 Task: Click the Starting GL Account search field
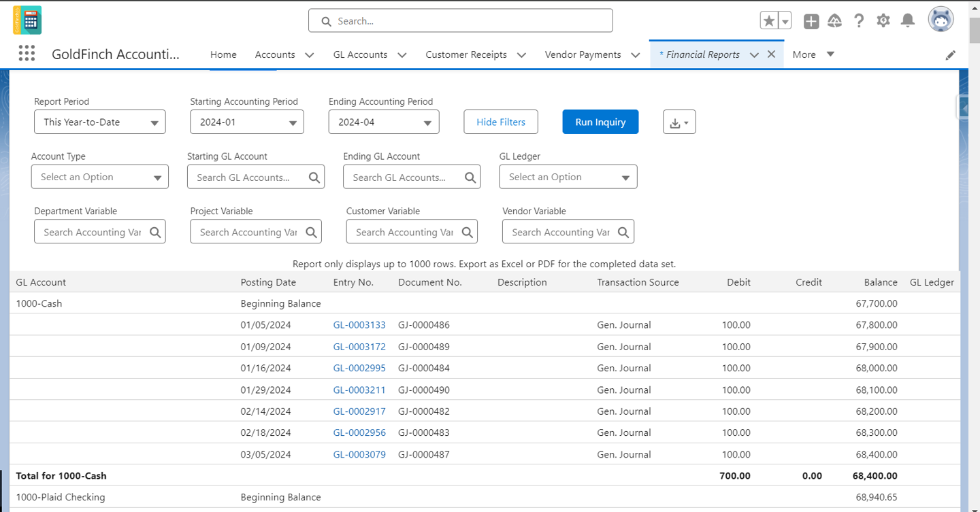(x=256, y=177)
